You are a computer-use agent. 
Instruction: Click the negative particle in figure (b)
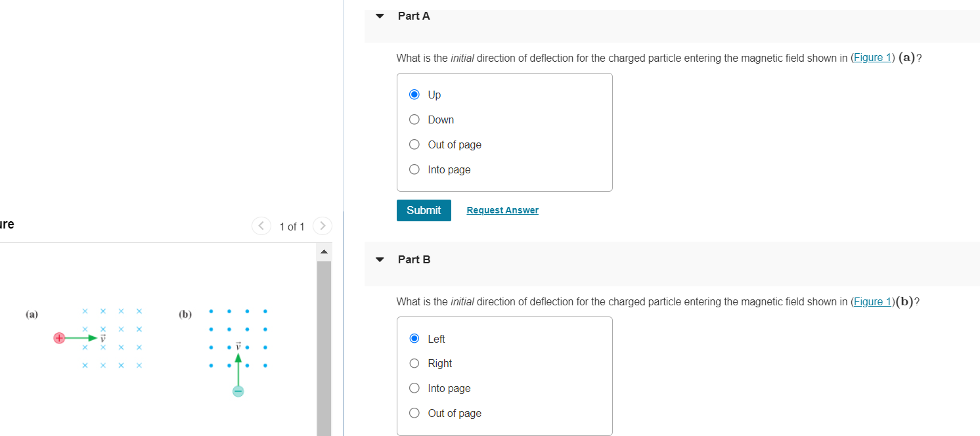[x=238, y=390]
